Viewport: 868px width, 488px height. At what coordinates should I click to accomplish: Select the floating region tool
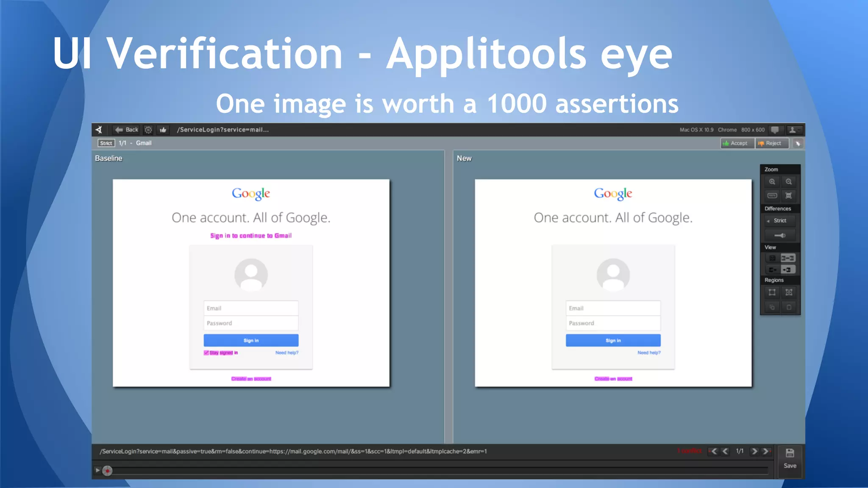tap(789, 292)
